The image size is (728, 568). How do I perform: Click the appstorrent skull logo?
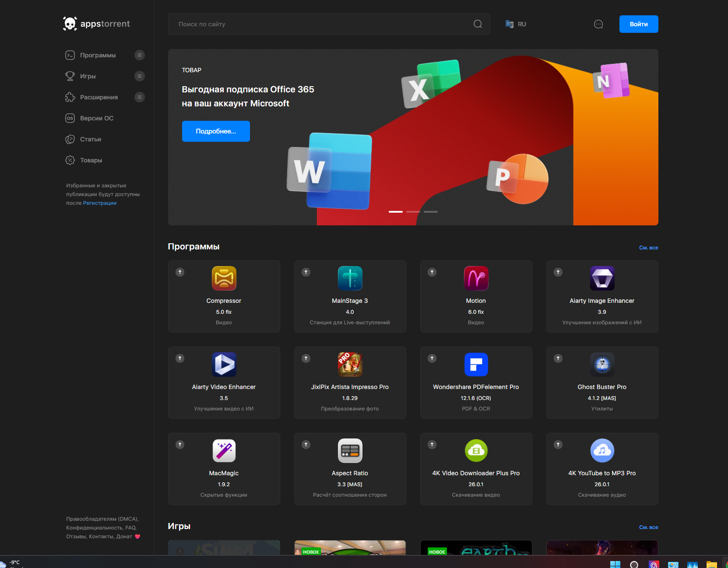tap(70, 24)
